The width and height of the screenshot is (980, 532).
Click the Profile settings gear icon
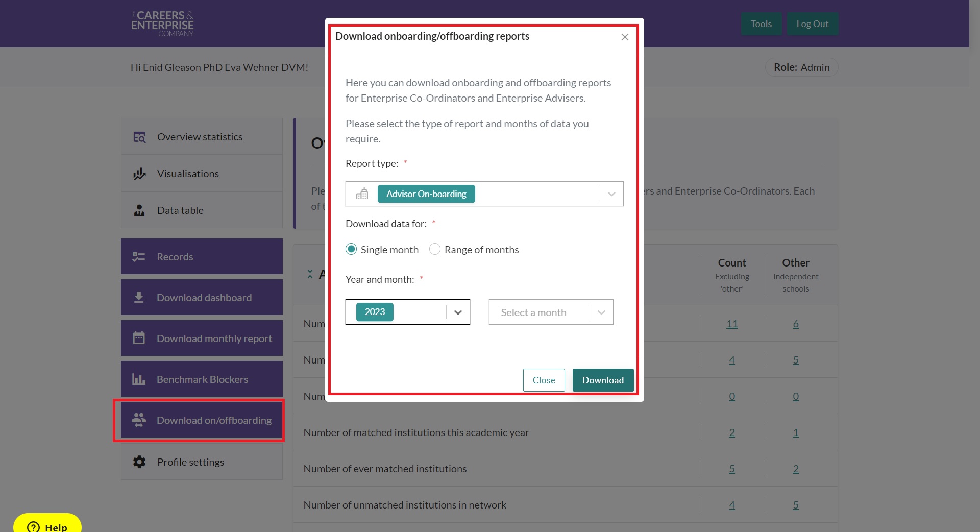pyautogui.click(x=139, y=462)
